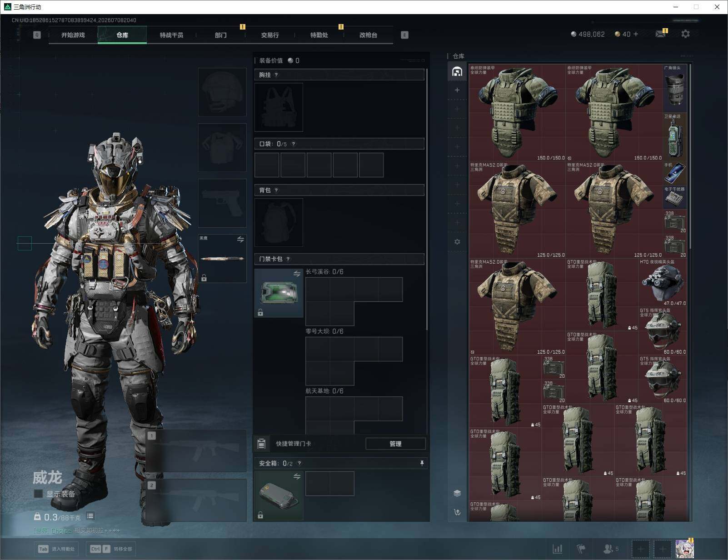Viewport: 728px width, 560px height.
Task: Expand the 胸挂 help question mark
Action: pos(276,75)
